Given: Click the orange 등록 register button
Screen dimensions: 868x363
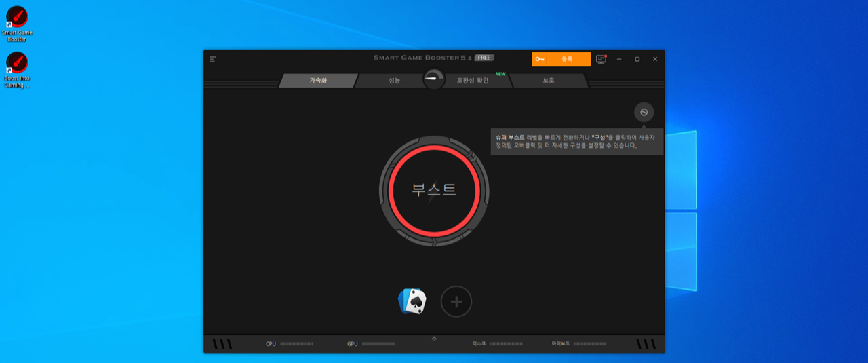Looking at the screenshot, I should [x=561, y=59].
